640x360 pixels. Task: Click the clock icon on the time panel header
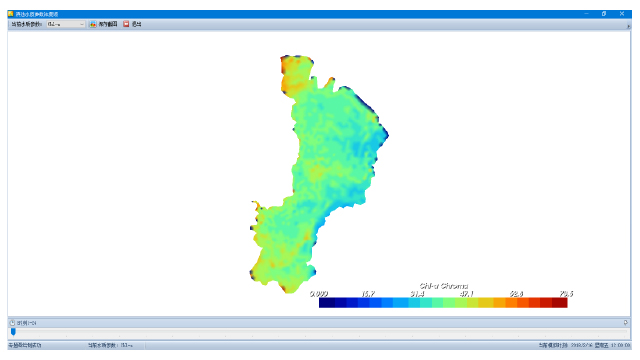[12, 323]
